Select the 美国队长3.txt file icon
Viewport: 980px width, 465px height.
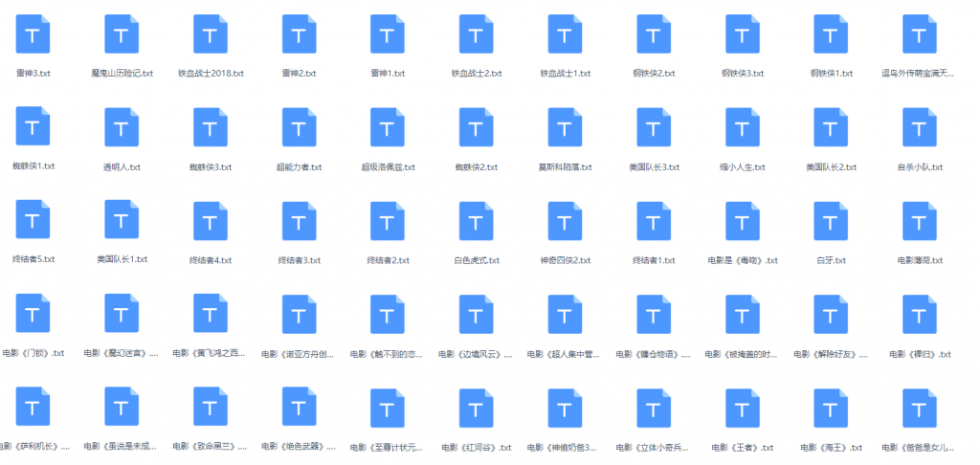click(x=654, y=127)
